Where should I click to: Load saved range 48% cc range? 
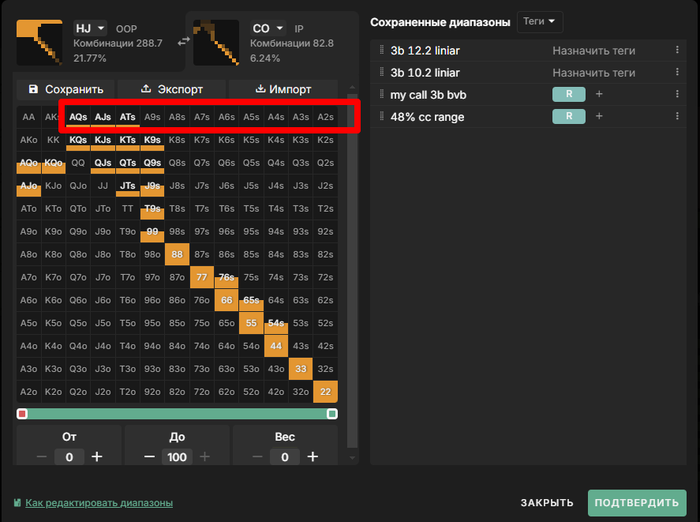[427, 117]
